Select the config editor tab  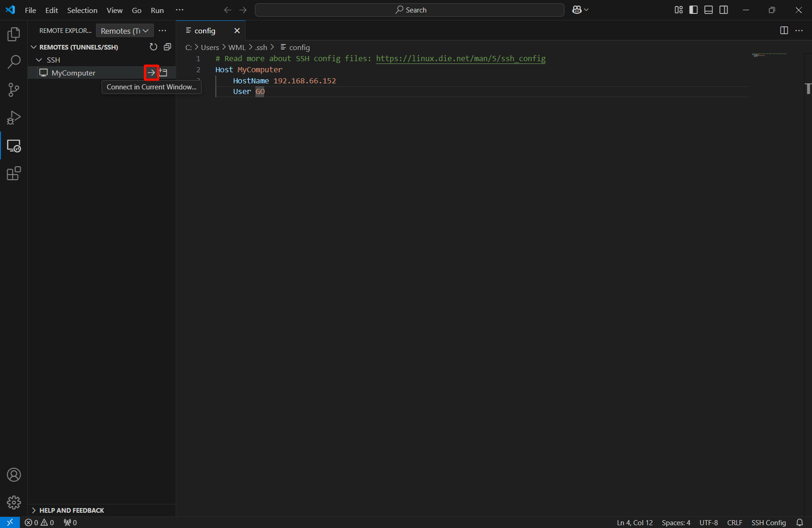pos(205,31)
